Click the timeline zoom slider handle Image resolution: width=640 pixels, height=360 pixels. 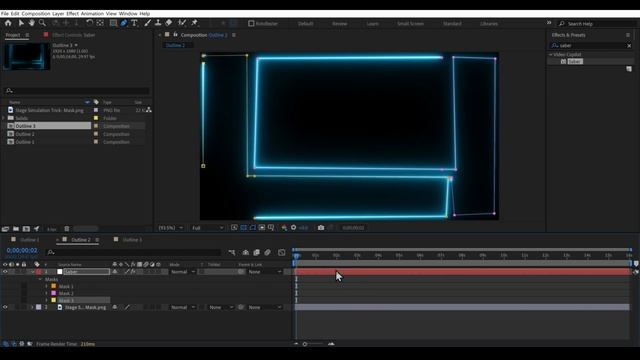(305, 344)
